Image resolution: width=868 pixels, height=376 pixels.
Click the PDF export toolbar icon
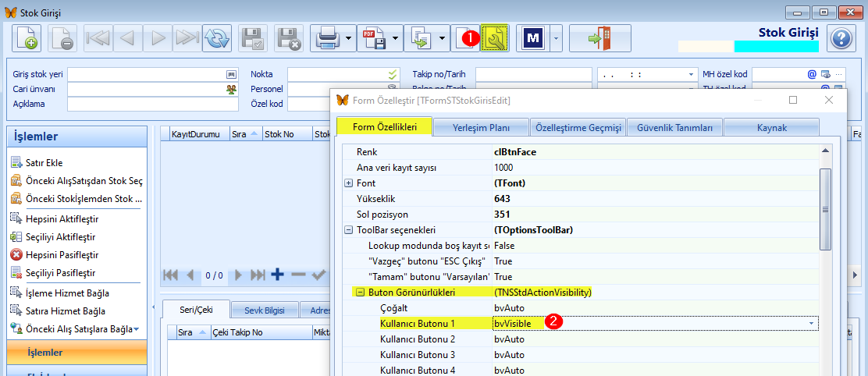coord(374,38)
